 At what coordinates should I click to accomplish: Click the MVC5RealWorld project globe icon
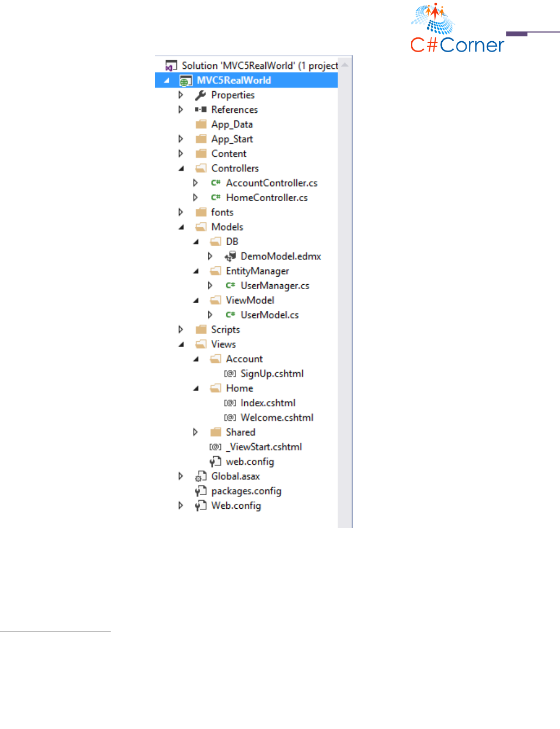pos(186,81)
